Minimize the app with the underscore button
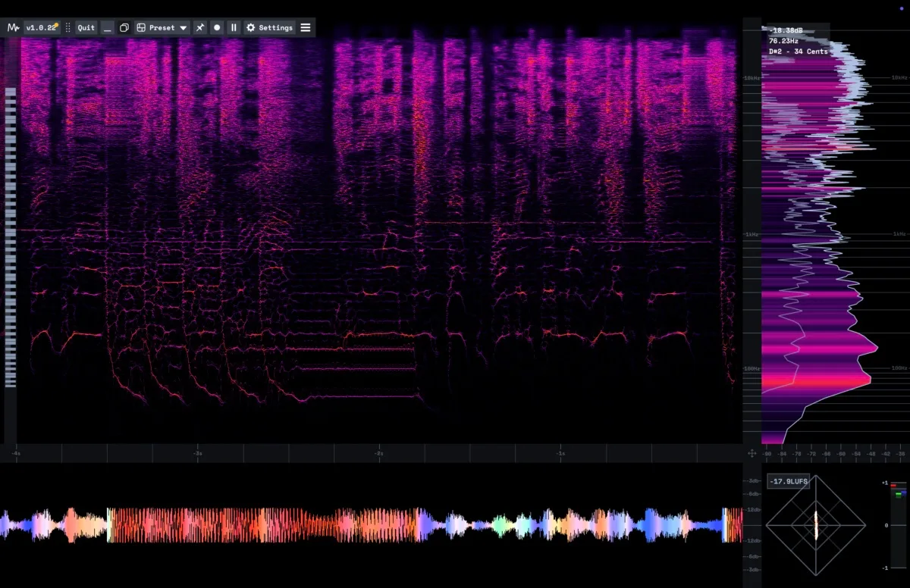Viewport: 910px width, 588px height. pyautogui.click(x=107, y=27)
